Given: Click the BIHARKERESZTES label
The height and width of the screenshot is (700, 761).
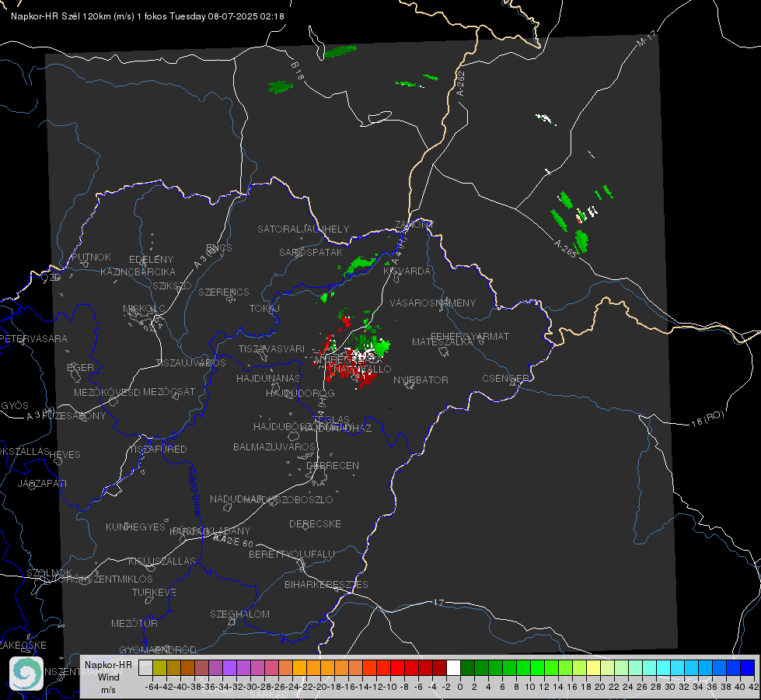Looking at the screenshot, I should click(326, 584).
